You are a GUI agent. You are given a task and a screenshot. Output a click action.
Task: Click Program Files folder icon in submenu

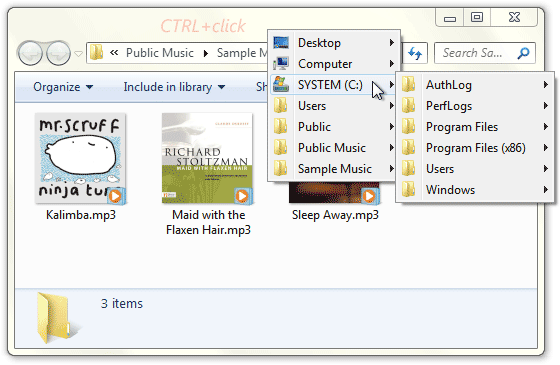click(409, 127)
